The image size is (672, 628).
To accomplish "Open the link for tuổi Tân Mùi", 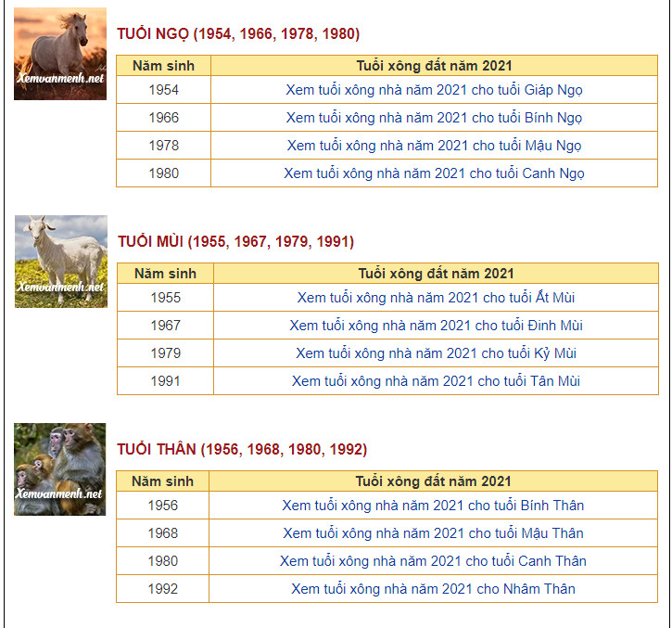I will 436,381.
